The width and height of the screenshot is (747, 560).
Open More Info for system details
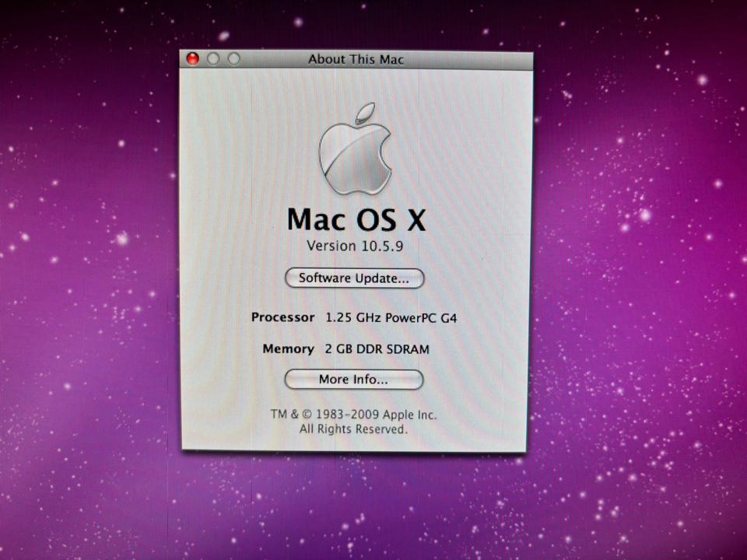[354, 380]
